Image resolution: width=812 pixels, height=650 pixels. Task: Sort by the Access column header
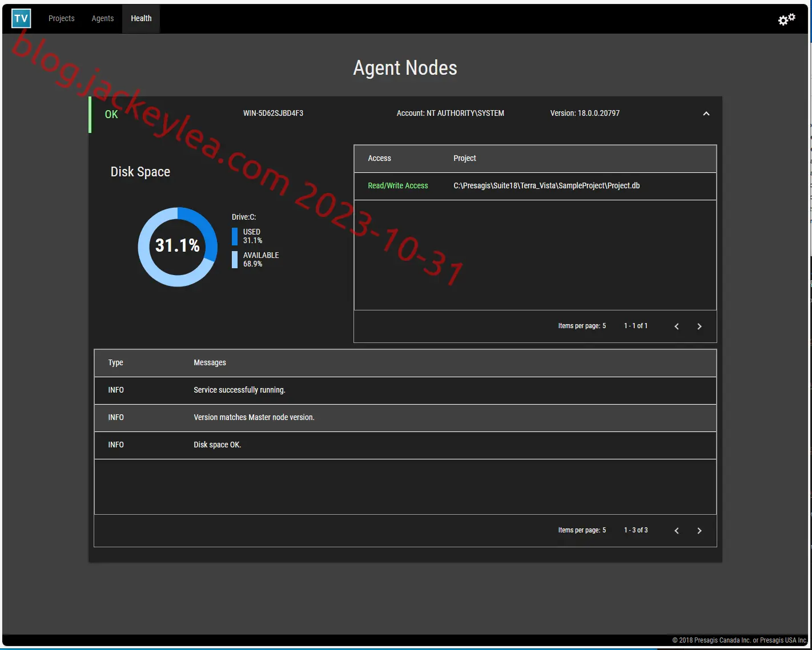pyautogui.click(x=379, y=158)
